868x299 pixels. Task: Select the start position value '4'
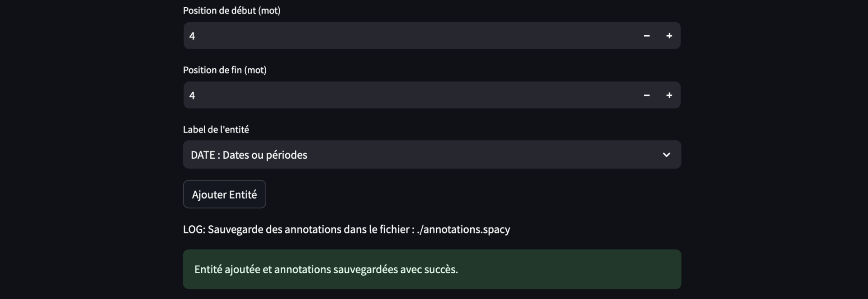pyautogui.click(x=193, y=35)
